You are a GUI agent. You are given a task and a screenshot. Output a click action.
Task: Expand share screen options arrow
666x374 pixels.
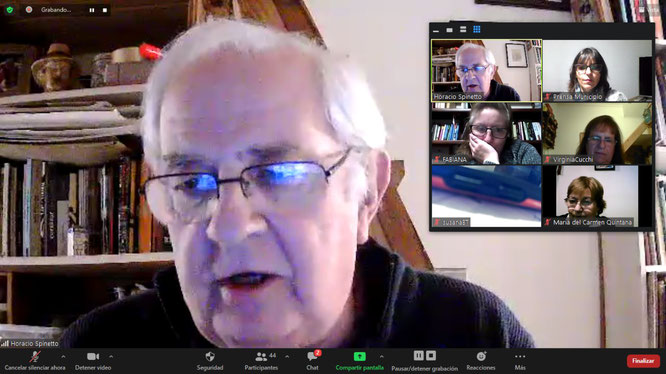tap(381, 357)
